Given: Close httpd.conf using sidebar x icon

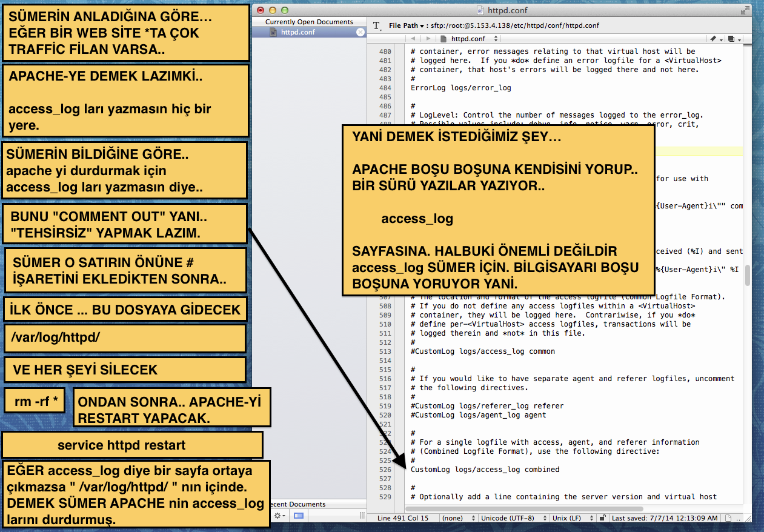Looking at the screenshot, I should tap(360, 32).
